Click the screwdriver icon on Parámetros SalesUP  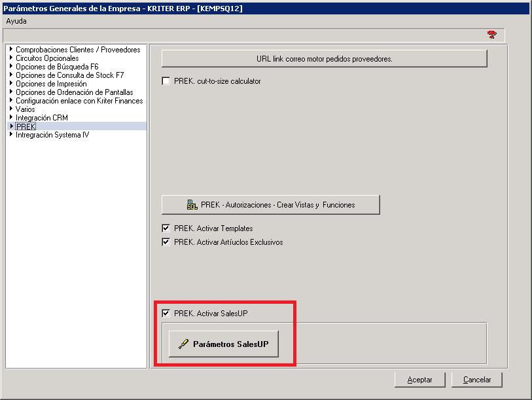coord(184,344)
